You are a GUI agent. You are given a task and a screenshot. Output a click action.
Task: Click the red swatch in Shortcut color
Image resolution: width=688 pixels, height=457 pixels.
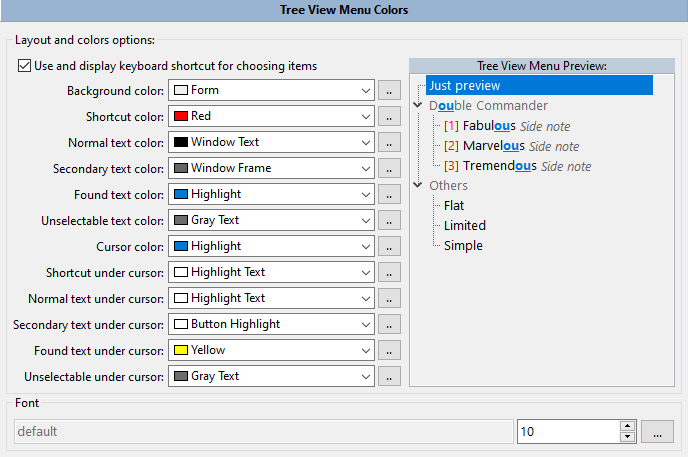(x=181, y=116)
